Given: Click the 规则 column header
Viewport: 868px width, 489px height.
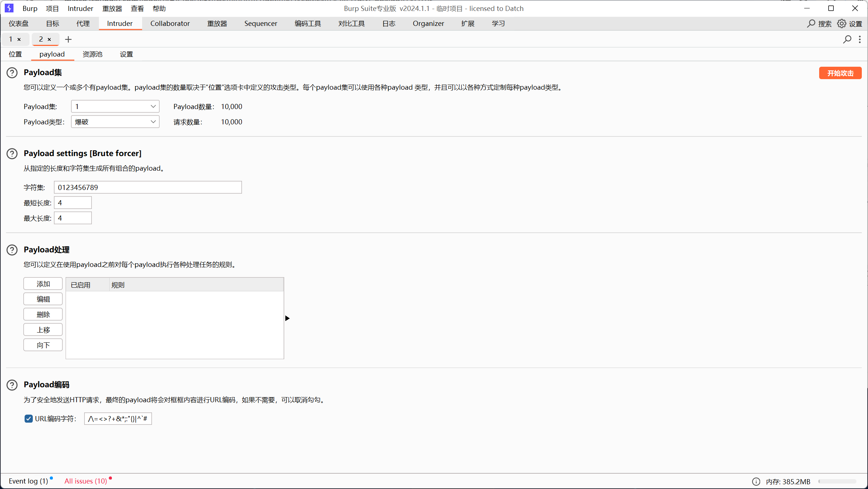Looking at the screenshot, I should [196, 285].
